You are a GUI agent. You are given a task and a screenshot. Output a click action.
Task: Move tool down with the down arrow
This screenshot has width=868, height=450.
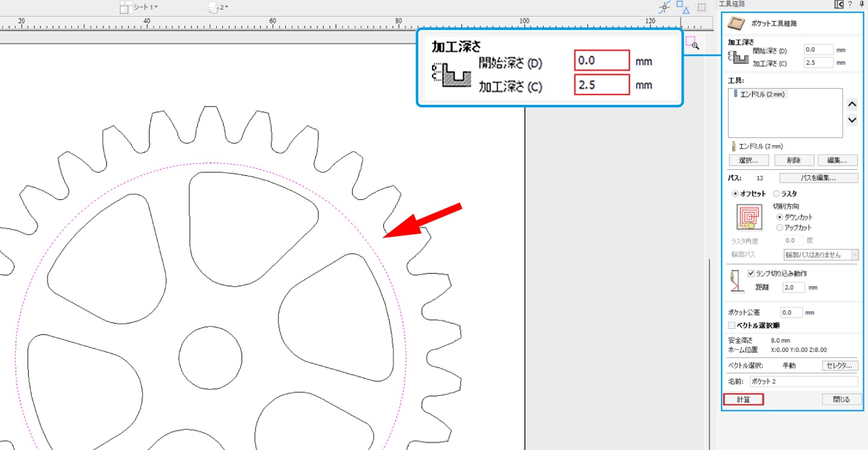(x=852, y=120)
